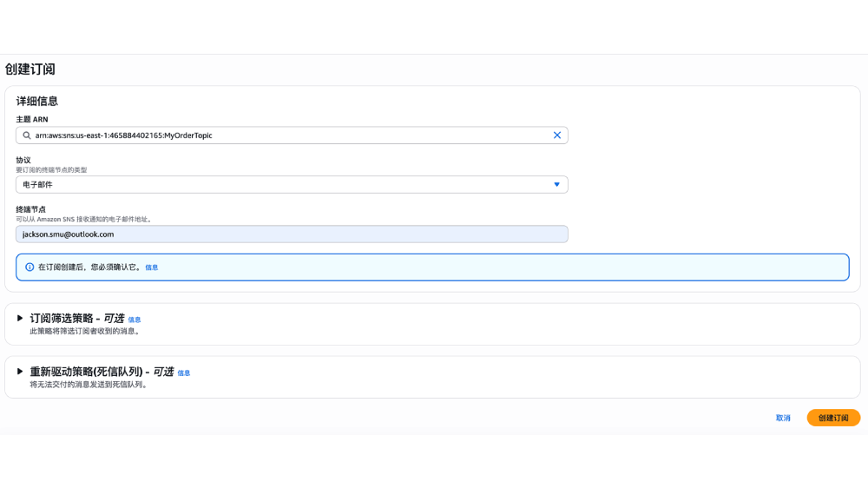Click the info circle icon in the confirmation notice
The width and height of the screenshot is (868, 488).
30,267
